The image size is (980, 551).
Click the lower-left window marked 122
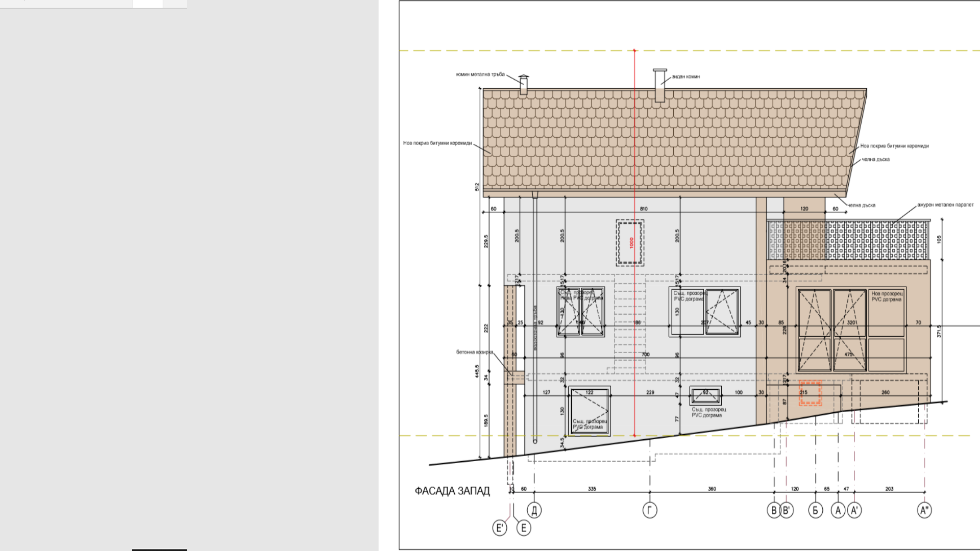[590, 411]
